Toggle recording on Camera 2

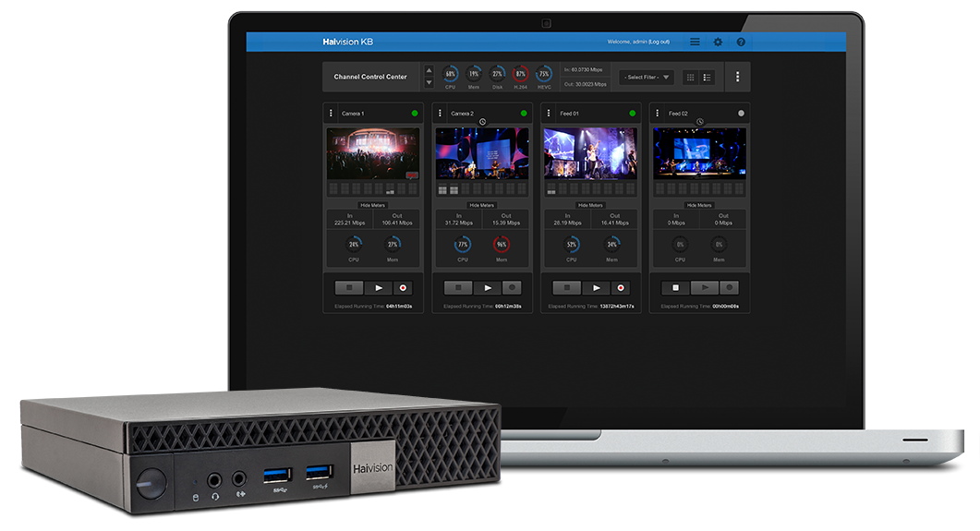pyautogui.click(x=512, y=288)
